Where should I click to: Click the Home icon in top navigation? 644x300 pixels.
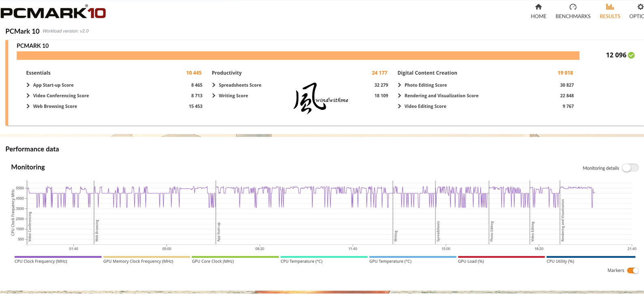click(538, 7)
